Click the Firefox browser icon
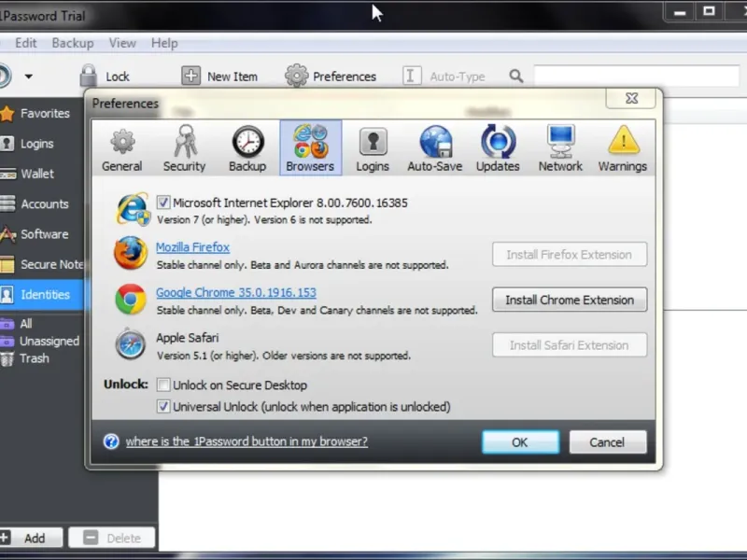 [x=131, y=253]
